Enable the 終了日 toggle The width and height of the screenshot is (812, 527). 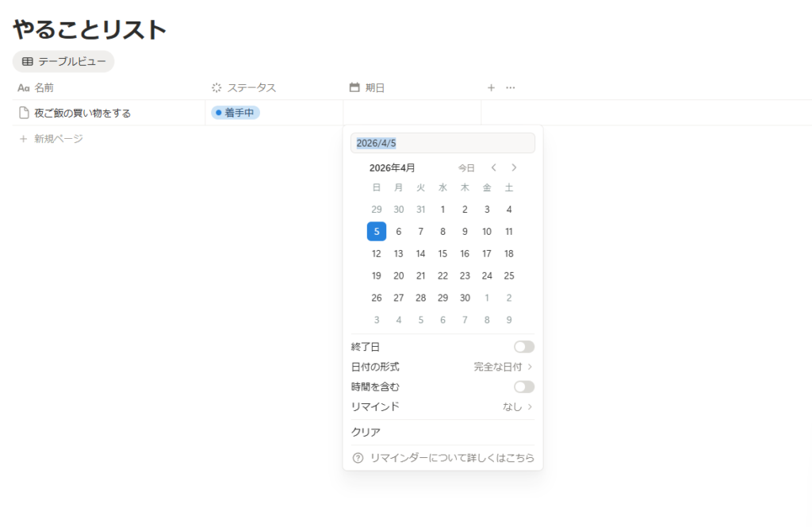(523, 347)
